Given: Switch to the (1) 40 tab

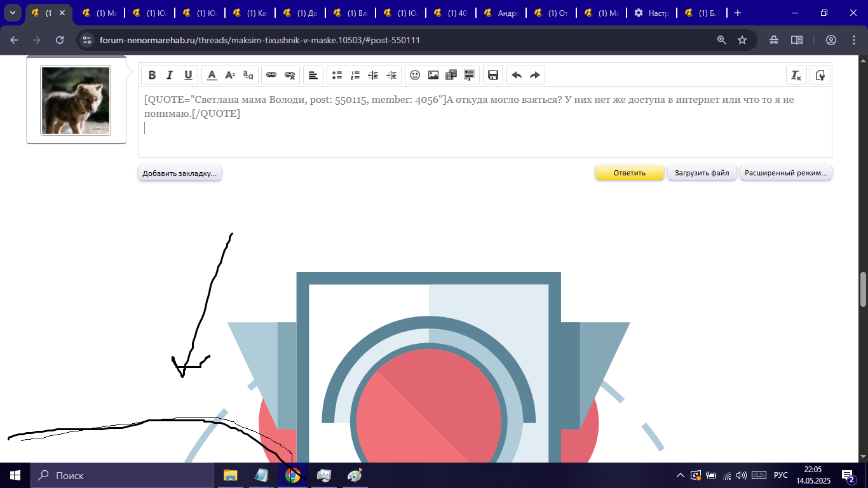Looking at the screenshot, I should tap(450, 13).
